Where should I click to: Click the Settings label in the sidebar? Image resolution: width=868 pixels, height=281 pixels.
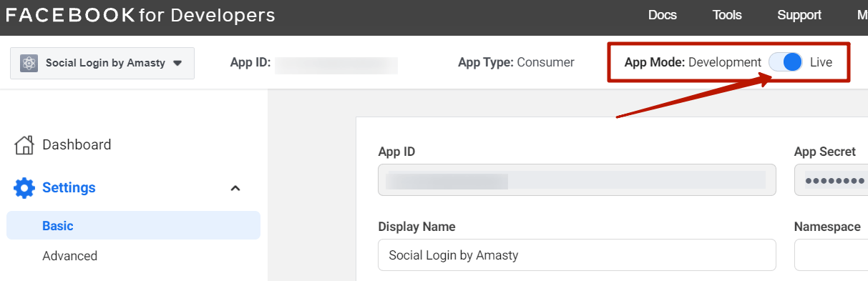[x=69, y=188]
